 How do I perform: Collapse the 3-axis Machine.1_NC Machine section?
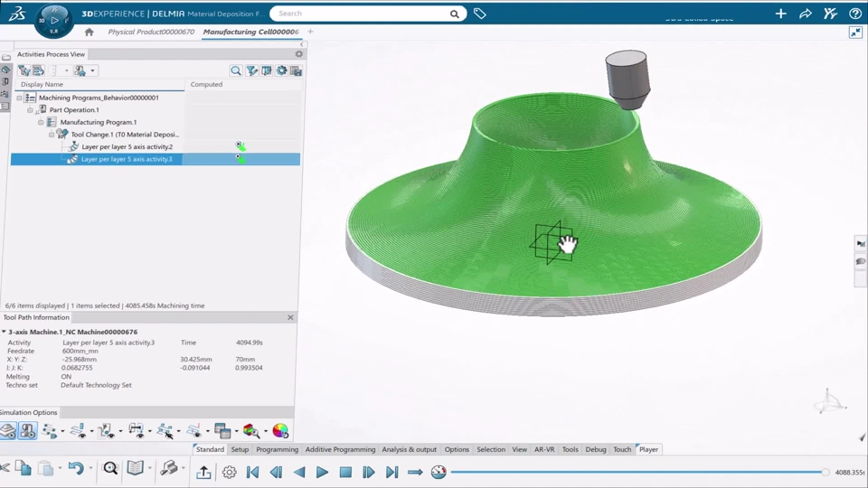[x=4, y=332]
